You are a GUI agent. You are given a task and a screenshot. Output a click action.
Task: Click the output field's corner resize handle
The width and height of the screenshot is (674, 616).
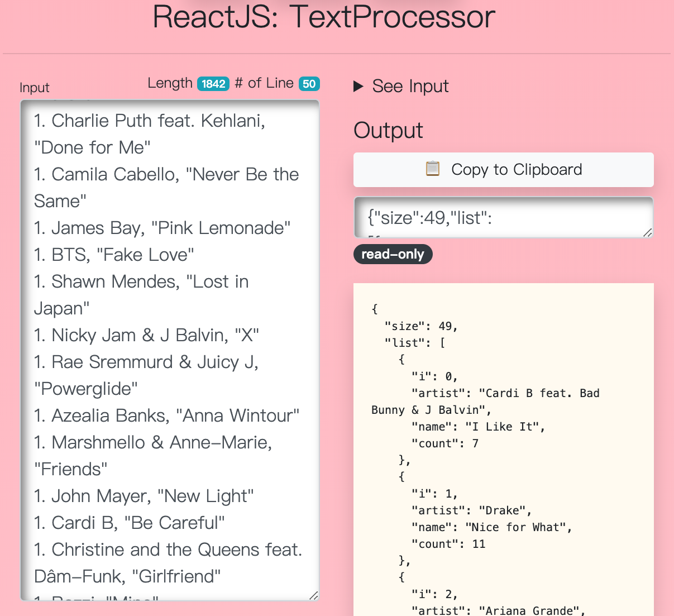pos(647,232)
